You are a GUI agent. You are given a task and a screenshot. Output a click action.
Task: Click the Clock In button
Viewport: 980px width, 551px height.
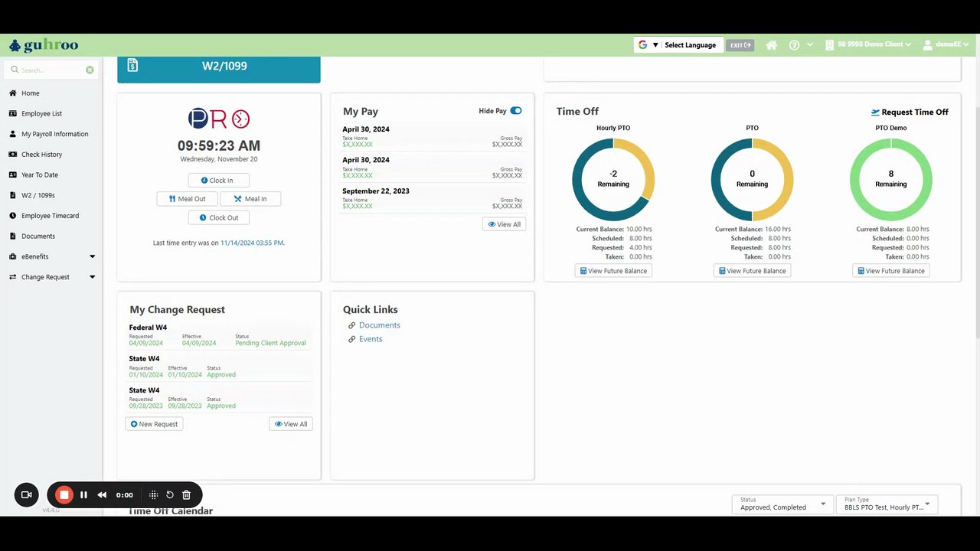219,181
